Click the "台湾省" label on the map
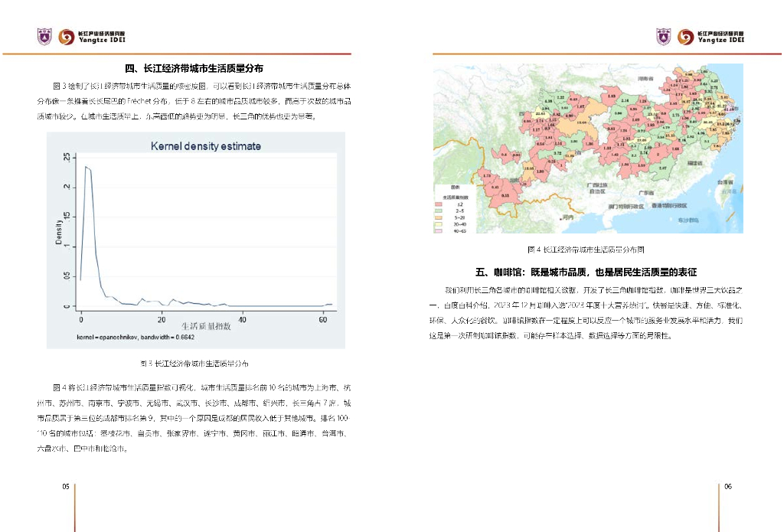The image size is (784, 532). click(726, 182)
